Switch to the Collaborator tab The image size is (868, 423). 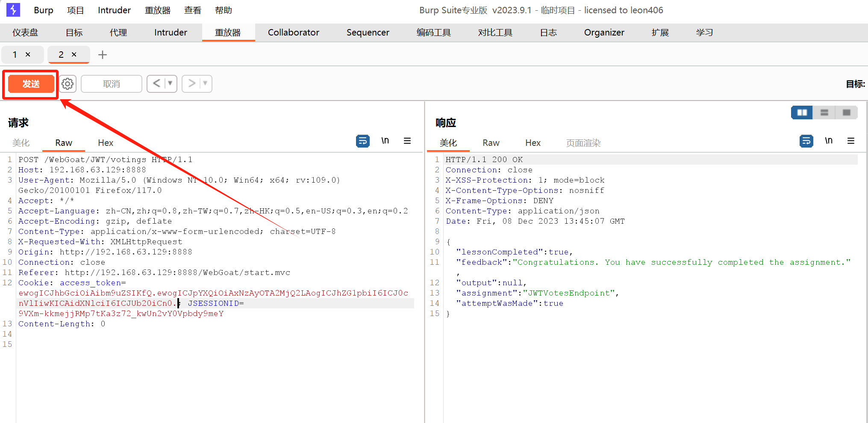coord(294,33)
